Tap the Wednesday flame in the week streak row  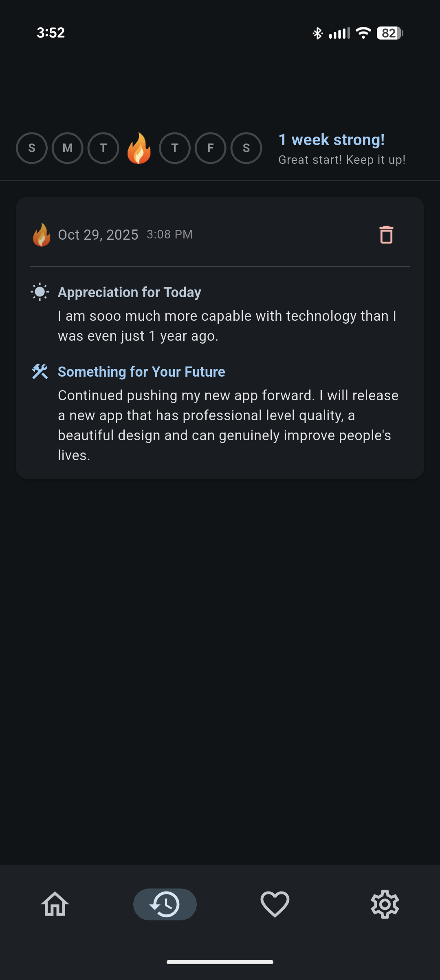[139, 148]
